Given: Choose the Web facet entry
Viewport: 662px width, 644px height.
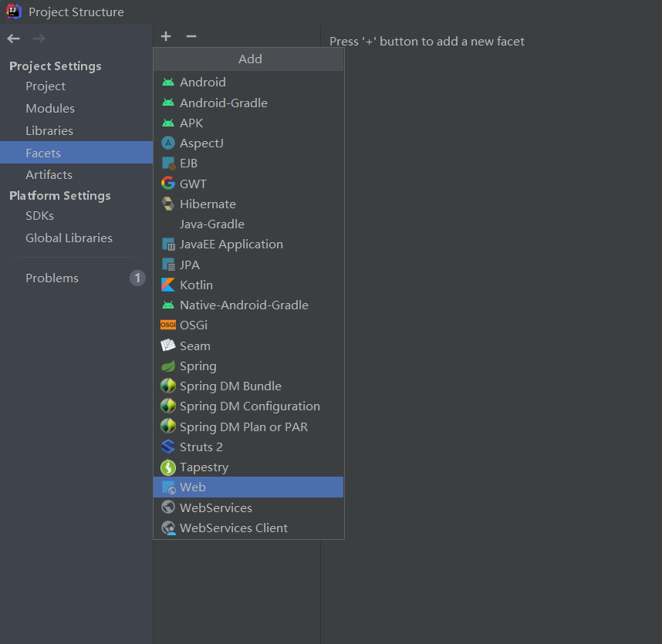Looking at the screenshot, I should pos(248,487).
